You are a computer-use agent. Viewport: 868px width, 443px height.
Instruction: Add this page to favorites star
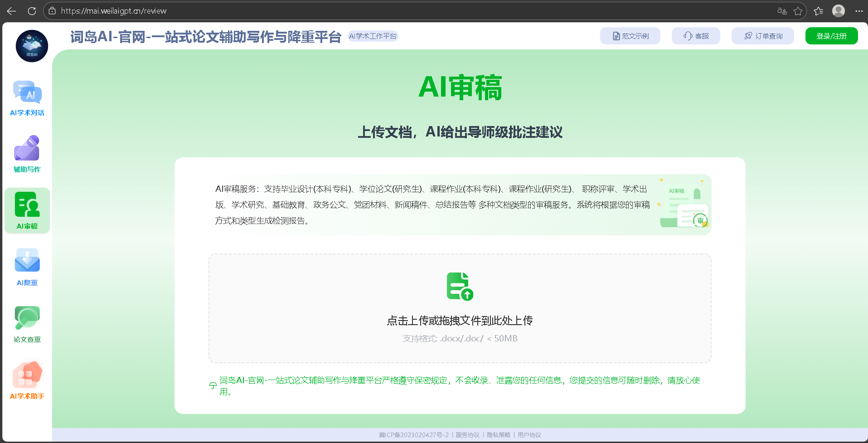798,11
